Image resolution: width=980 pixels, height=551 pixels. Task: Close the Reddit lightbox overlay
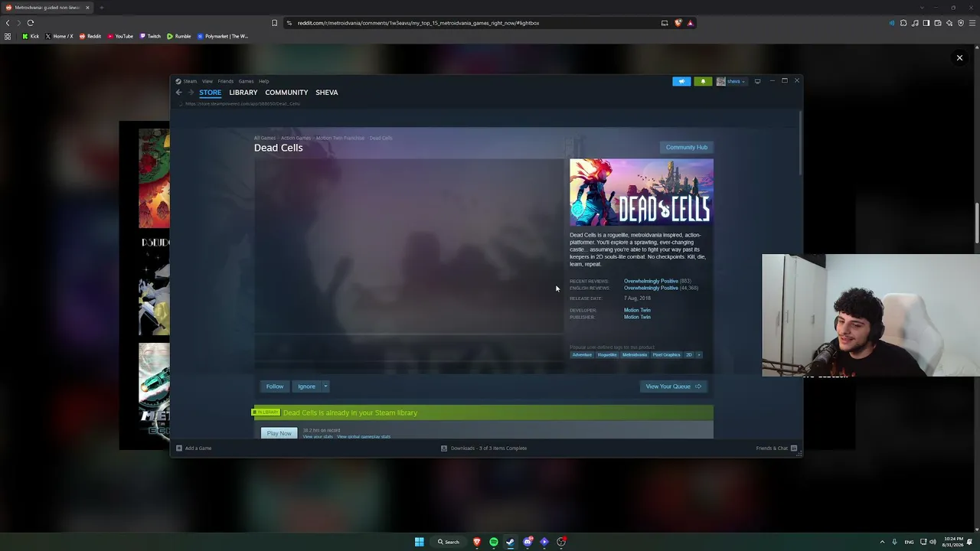pos(959,57)
